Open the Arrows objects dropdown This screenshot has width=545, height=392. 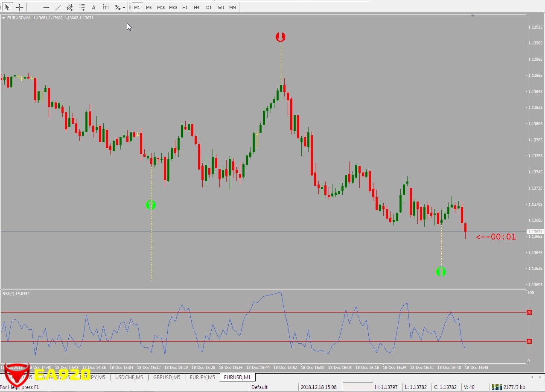pyautogui.click(x=120, y=7)
